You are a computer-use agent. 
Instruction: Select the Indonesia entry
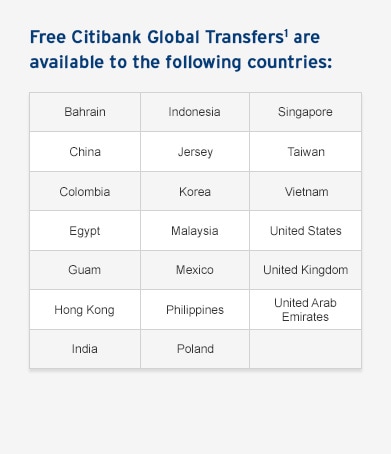195,112
